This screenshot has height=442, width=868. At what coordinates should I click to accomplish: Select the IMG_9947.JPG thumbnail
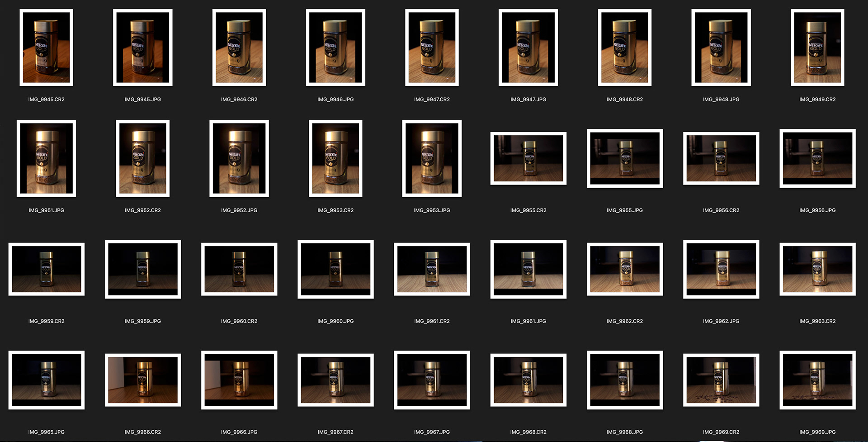point(528,48)
